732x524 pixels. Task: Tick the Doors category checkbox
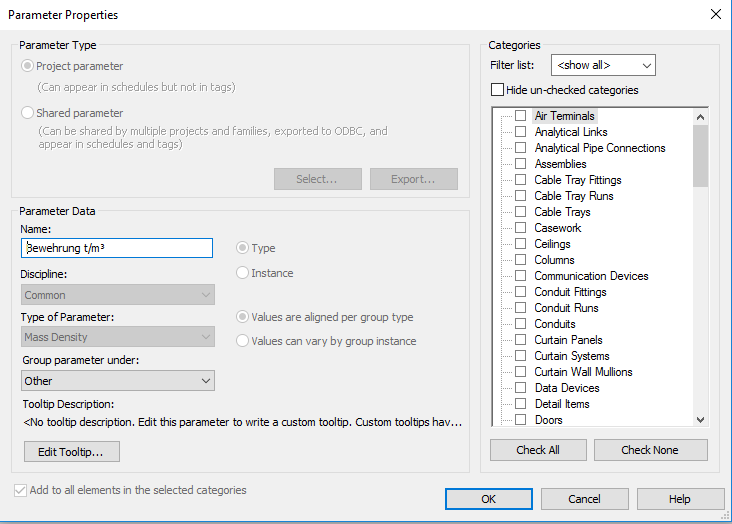click(521, 420)
